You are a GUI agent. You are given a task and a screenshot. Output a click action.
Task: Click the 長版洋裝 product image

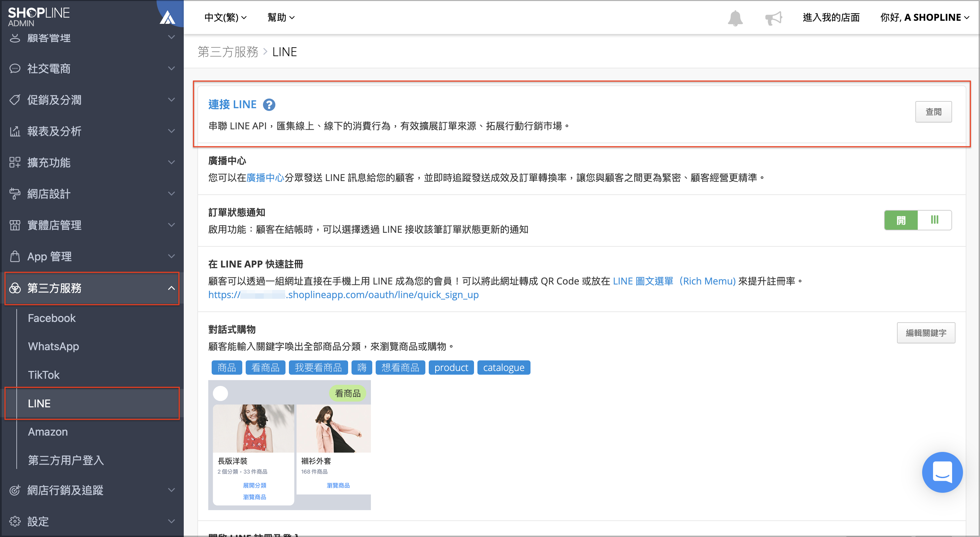[x=254, y=428]
